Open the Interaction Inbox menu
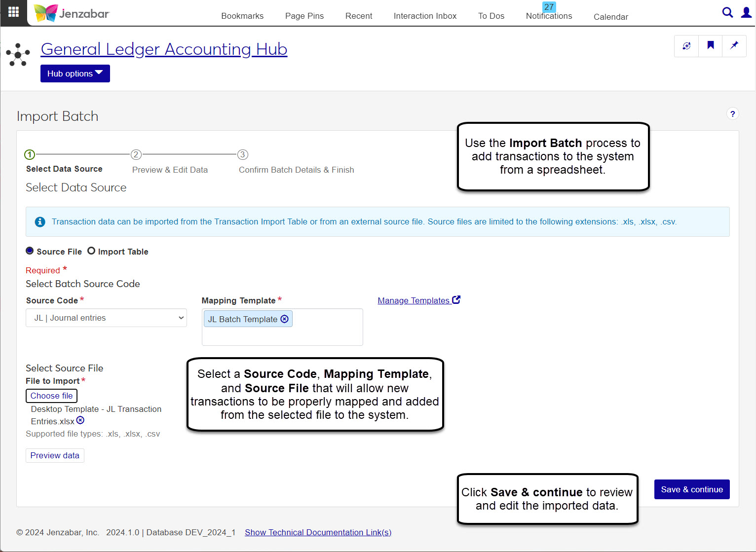The image size is (756, 552). point(425,16)
